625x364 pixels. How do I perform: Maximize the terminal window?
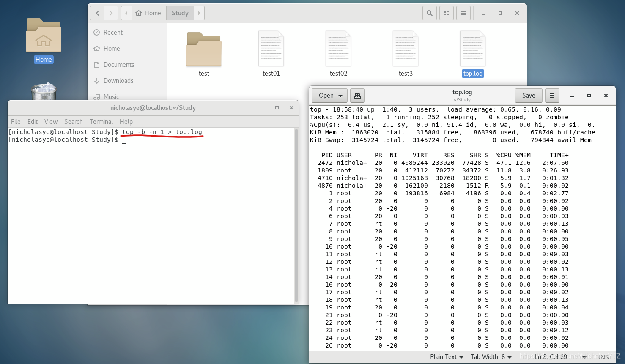click(277, 108)
